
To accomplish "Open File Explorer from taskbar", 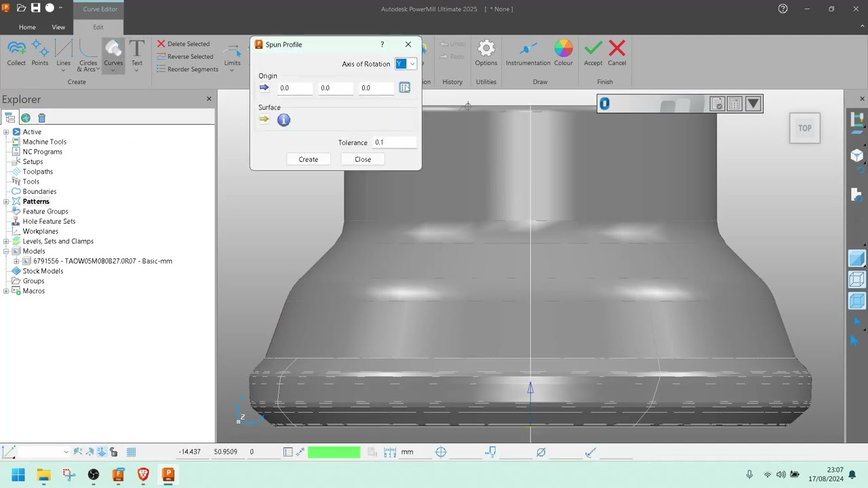I will [43, 475].
